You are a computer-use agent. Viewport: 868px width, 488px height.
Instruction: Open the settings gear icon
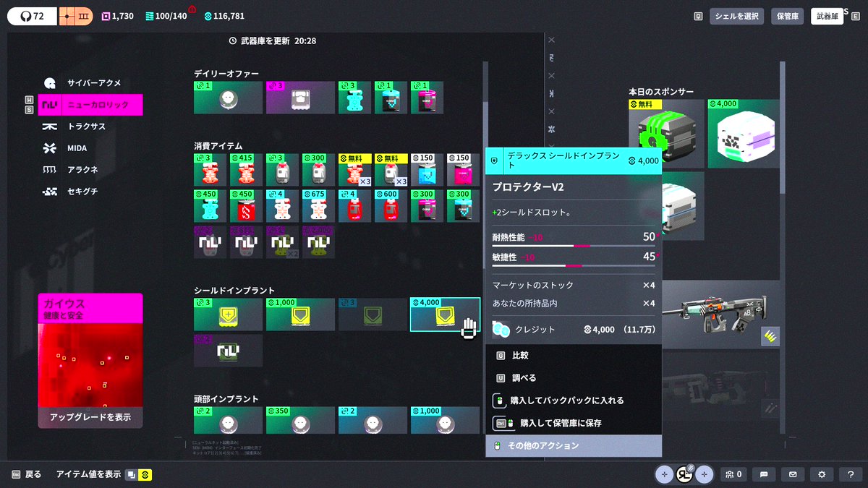click(x=821, y=474)
